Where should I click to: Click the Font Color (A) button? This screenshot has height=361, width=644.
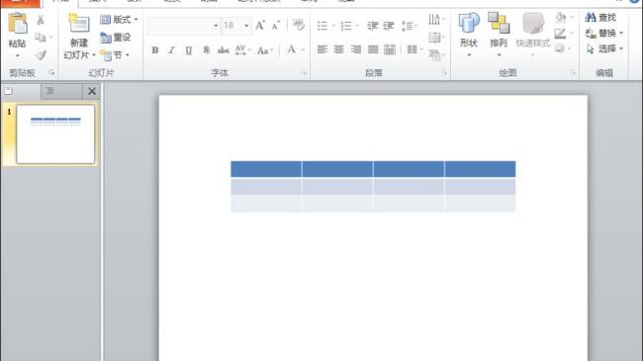(291, 50)
